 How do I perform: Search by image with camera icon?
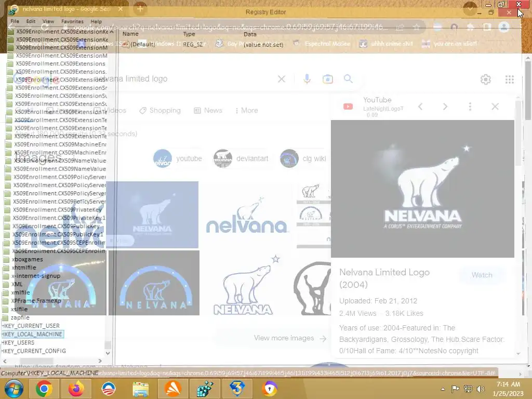327,79
